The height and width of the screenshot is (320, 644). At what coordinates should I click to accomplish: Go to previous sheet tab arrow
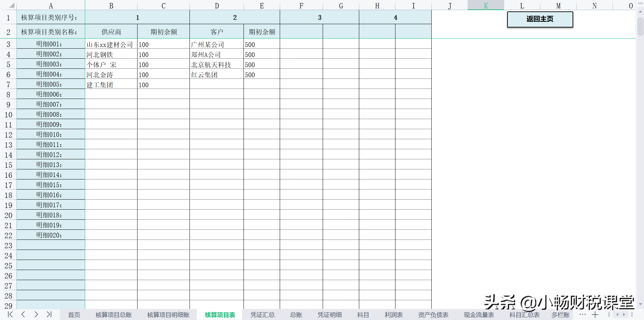[23, 315]
